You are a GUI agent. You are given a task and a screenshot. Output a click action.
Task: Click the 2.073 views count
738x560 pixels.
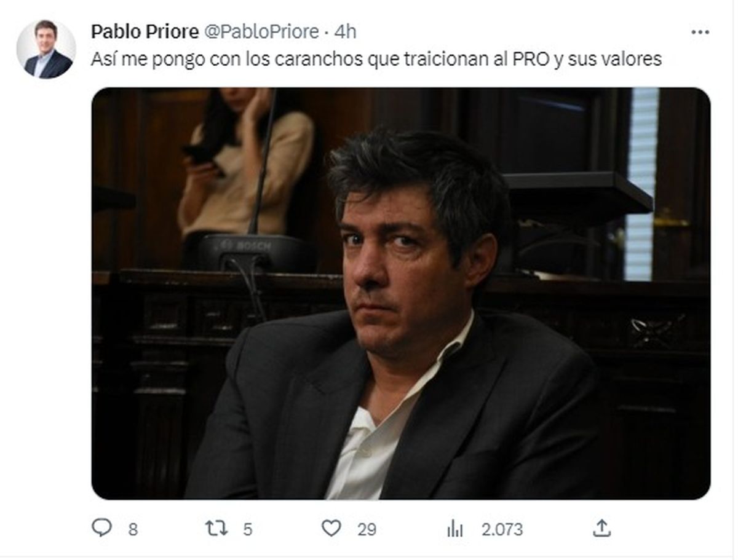pos(502,529)
